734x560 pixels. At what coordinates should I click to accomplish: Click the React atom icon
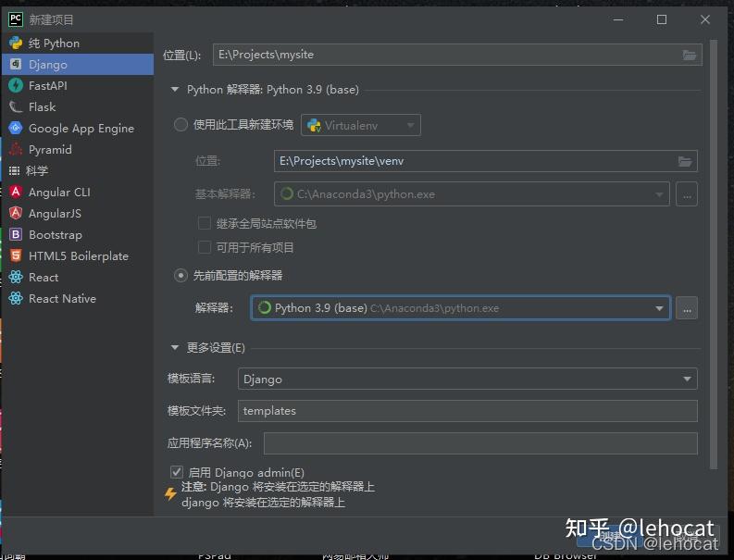coord(16,277)
